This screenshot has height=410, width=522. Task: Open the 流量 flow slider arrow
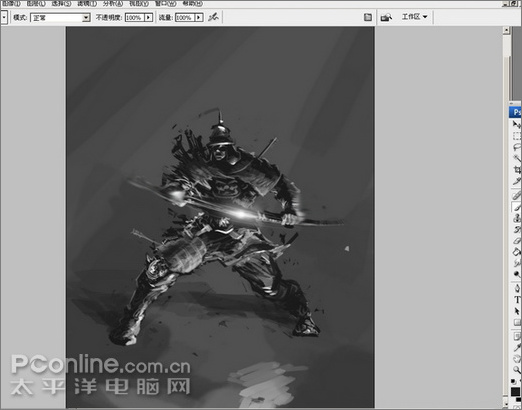pos(199,17)
